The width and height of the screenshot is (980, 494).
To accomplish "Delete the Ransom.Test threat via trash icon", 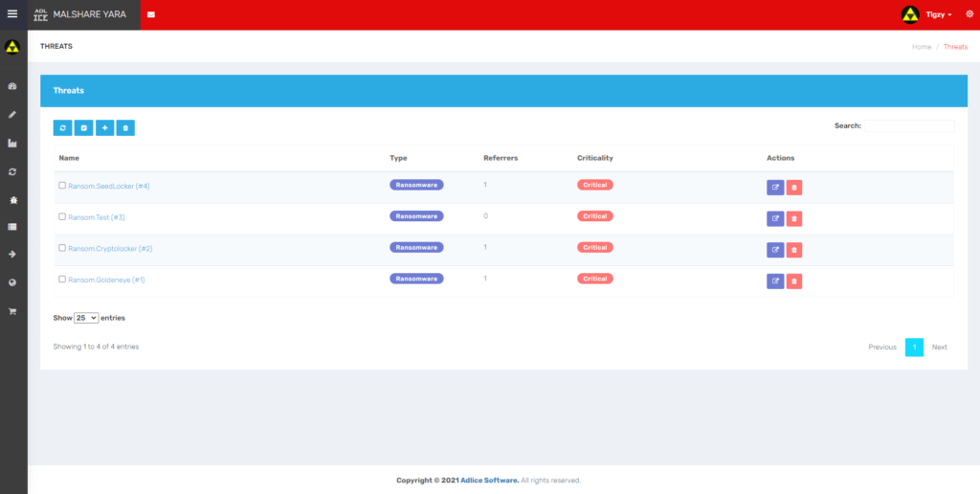I will coord(793,218).
